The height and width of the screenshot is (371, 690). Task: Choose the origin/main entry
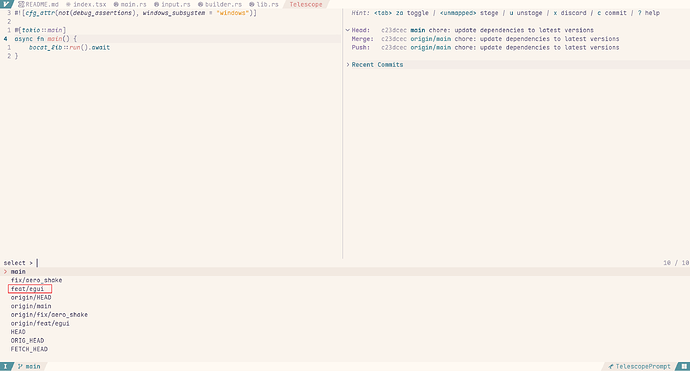point(31,306)
